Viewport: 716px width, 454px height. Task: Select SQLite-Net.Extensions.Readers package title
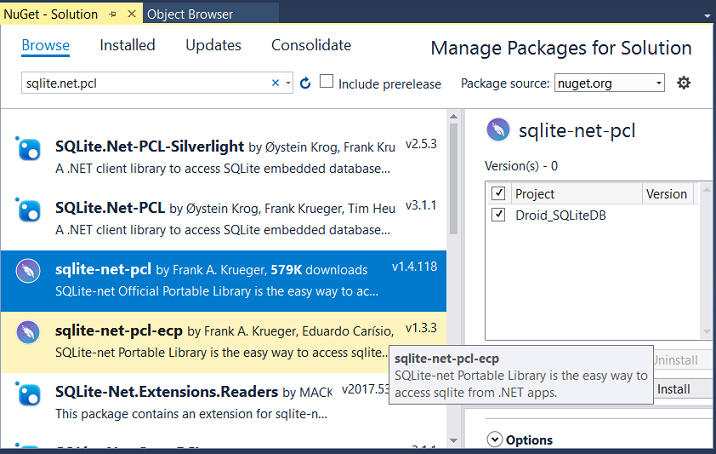point(166,392)
